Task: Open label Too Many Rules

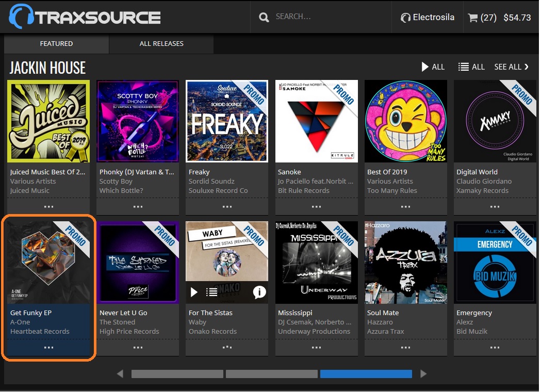Action: (x=392, y=190)
